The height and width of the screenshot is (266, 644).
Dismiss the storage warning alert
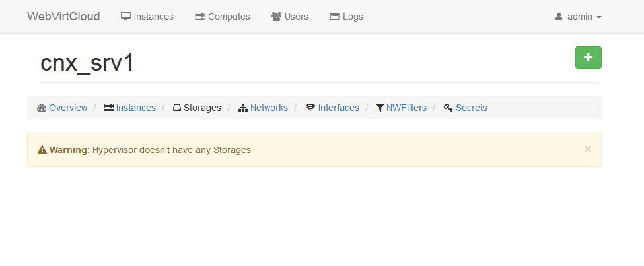point(587,149)
